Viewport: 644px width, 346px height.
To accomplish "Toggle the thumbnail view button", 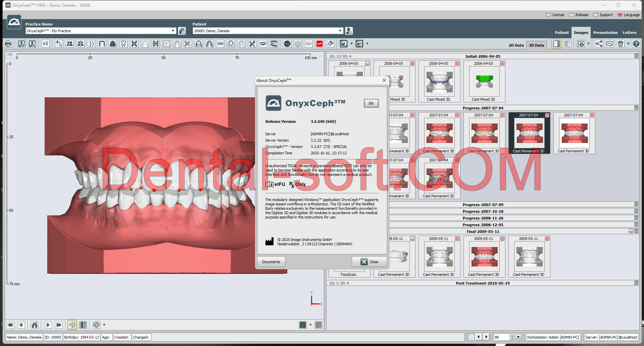I will pyautogui.click(x=556, y=44).
